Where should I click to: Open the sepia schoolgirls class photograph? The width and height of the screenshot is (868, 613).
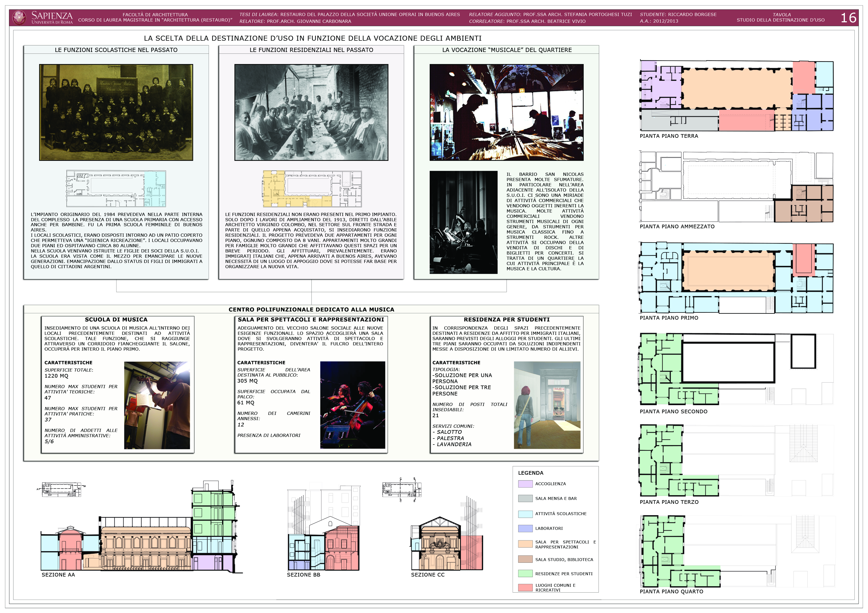coord(116,112)
